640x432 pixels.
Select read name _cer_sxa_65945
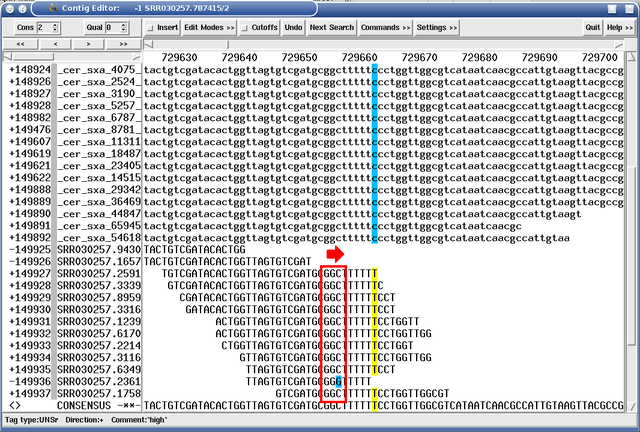(98, 226)
